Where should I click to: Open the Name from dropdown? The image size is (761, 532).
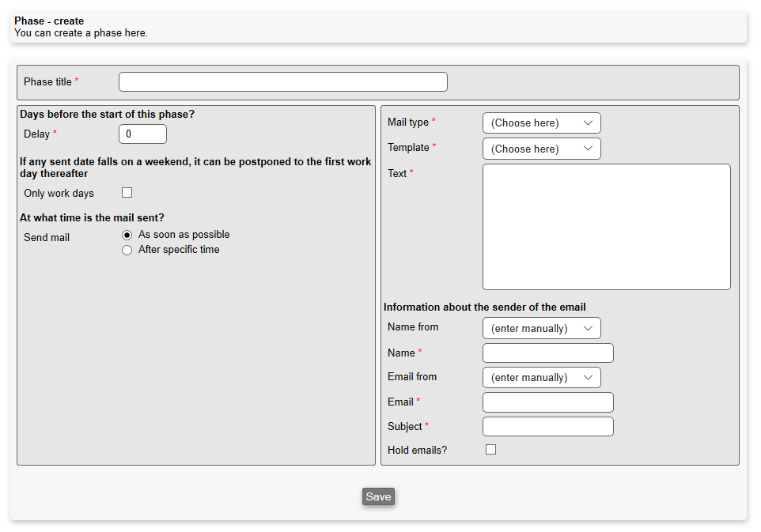[541, 328]
